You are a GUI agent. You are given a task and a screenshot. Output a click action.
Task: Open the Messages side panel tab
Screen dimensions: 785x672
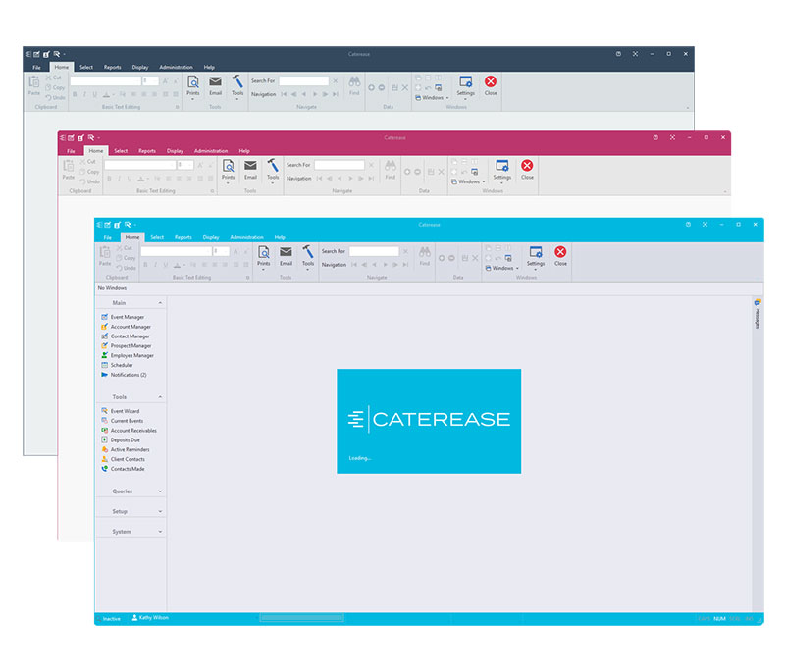pos(758,313)
